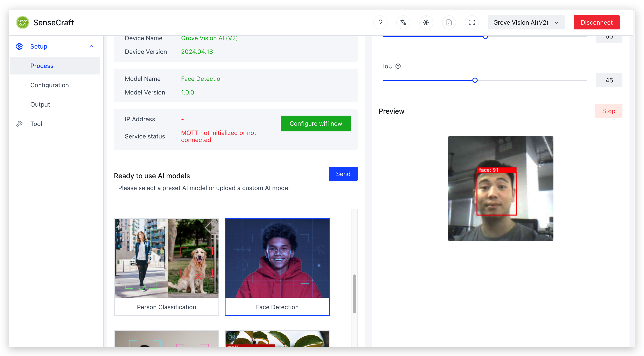
Task: Select the Process menu item
Action: pos(55,66)
